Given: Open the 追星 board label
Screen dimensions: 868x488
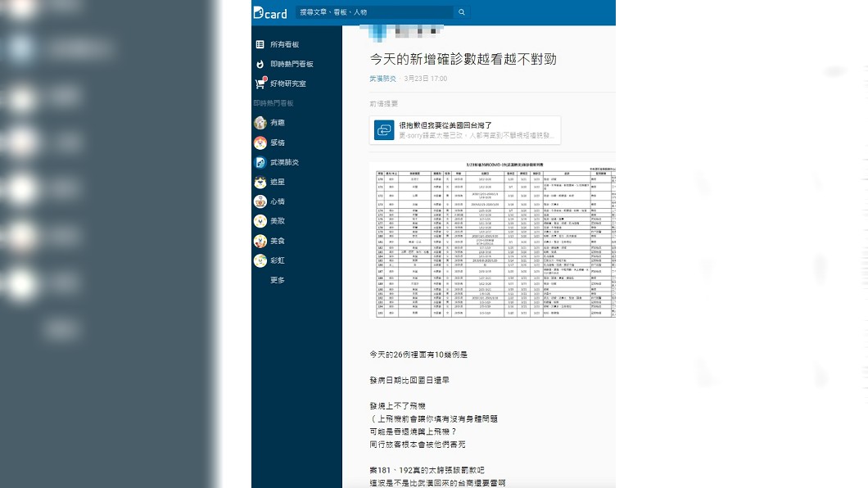Looking at the screenshot, I should (278, 182).
